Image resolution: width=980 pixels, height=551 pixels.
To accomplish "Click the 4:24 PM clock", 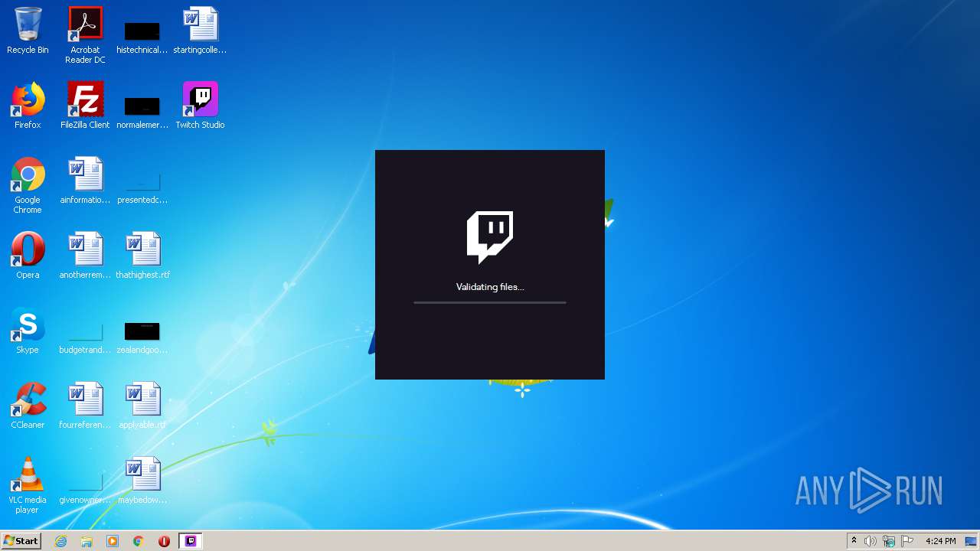I will pos(940,541).
